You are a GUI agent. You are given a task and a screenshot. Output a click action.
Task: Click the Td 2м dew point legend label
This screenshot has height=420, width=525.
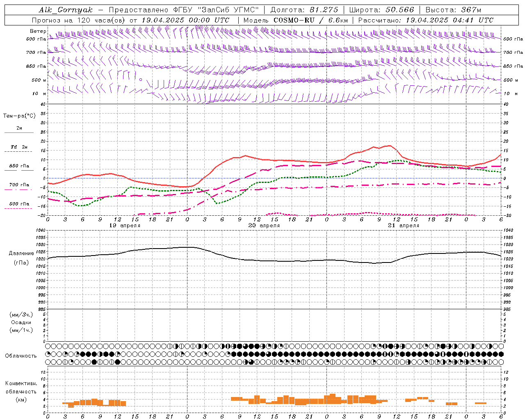[19, 147]
